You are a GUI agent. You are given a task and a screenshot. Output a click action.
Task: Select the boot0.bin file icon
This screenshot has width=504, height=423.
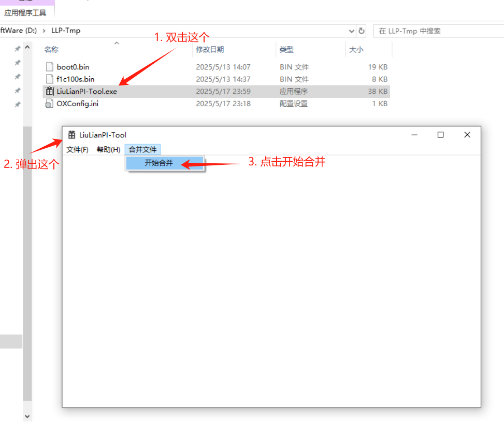point(50,67)
